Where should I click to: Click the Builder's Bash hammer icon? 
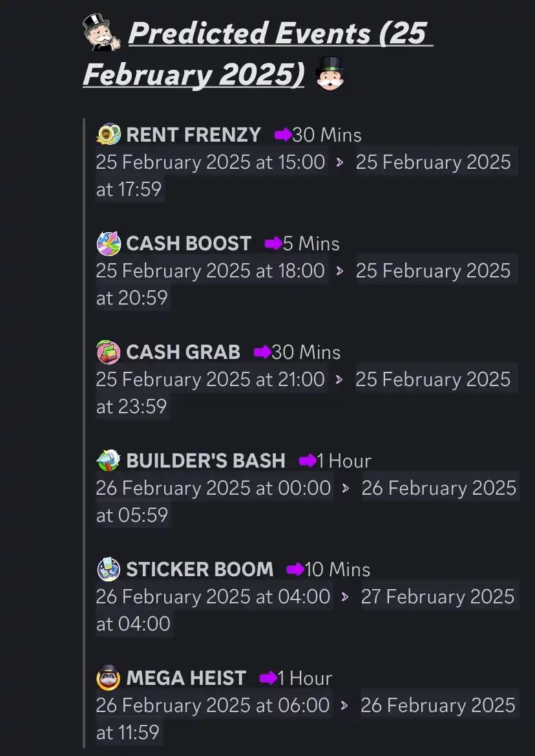(109, 460)
